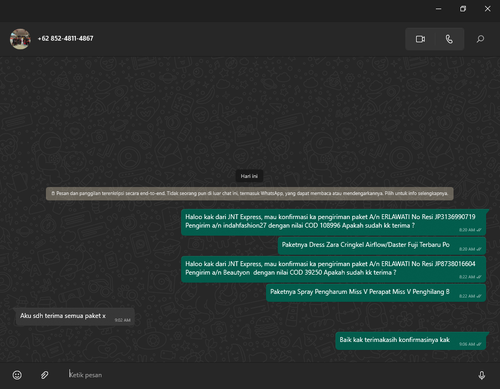Open the emoji picker

pos(17,375)
